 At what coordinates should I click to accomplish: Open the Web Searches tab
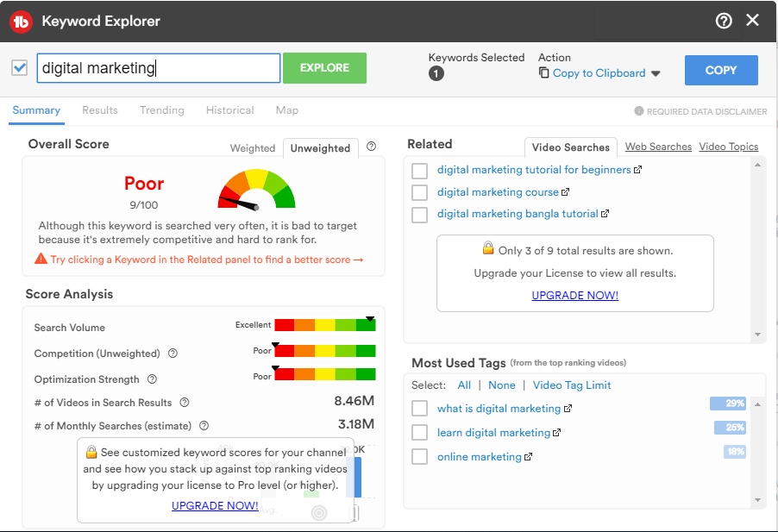[x=658, y=147]
